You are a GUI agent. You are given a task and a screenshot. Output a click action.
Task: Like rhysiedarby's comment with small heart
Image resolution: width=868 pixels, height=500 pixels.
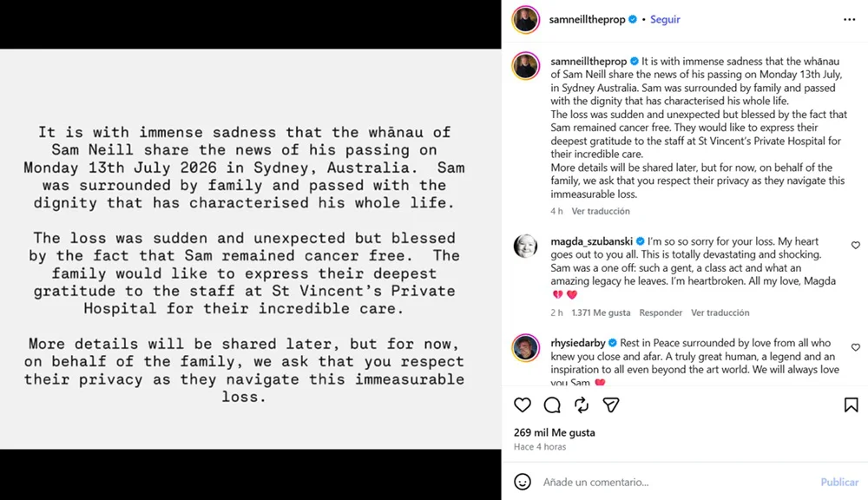pyautogui.click(x=855, y=347)
